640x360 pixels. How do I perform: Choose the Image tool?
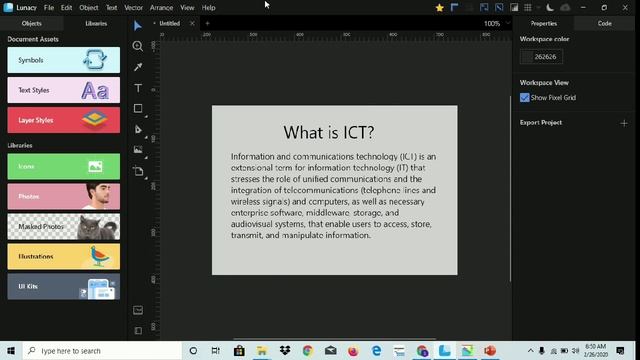(138, 150)
